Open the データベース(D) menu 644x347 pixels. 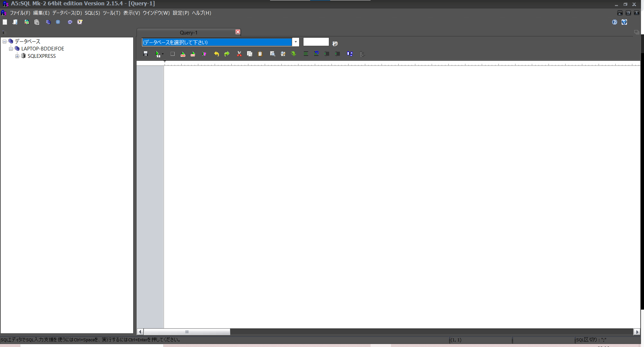coord(67,13)
